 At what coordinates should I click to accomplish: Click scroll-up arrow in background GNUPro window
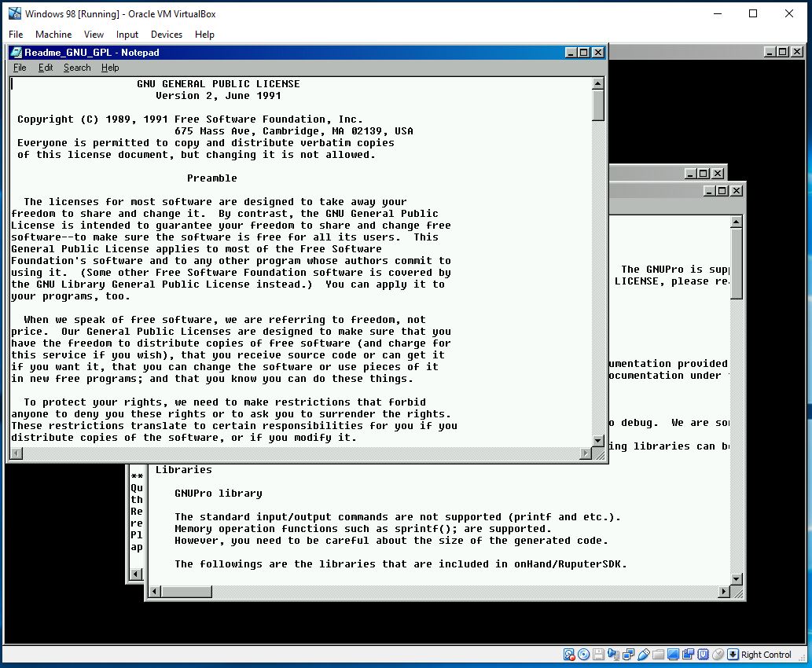737,222
